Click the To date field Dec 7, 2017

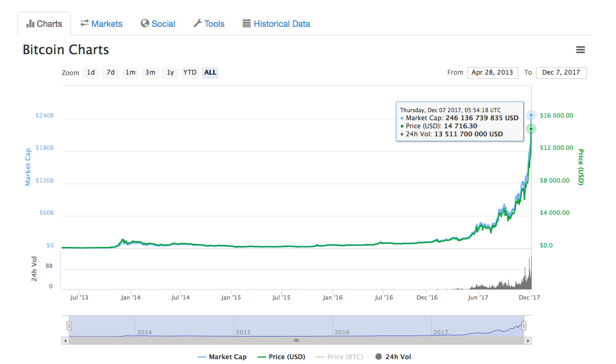pyautogui.click(x=561, y=72)
